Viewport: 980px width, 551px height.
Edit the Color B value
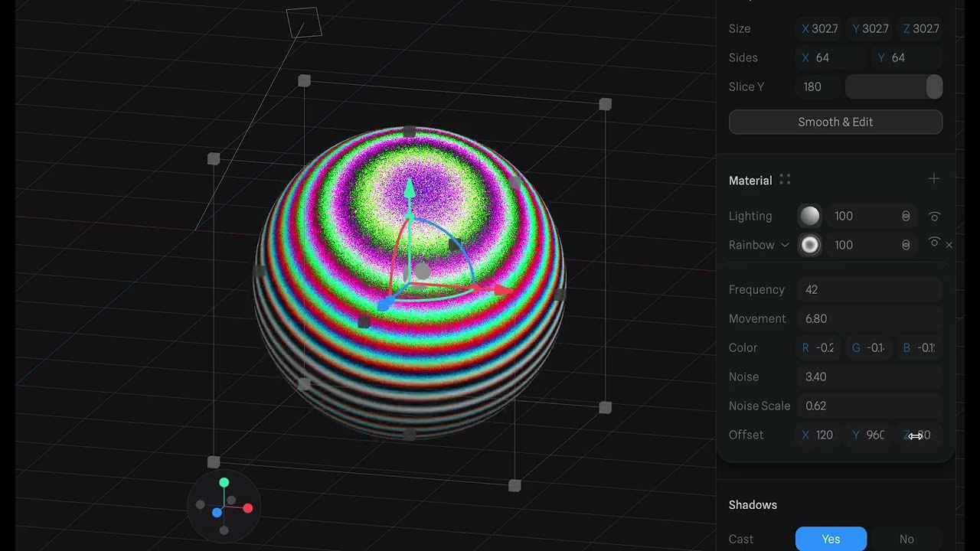click(920, 347)
